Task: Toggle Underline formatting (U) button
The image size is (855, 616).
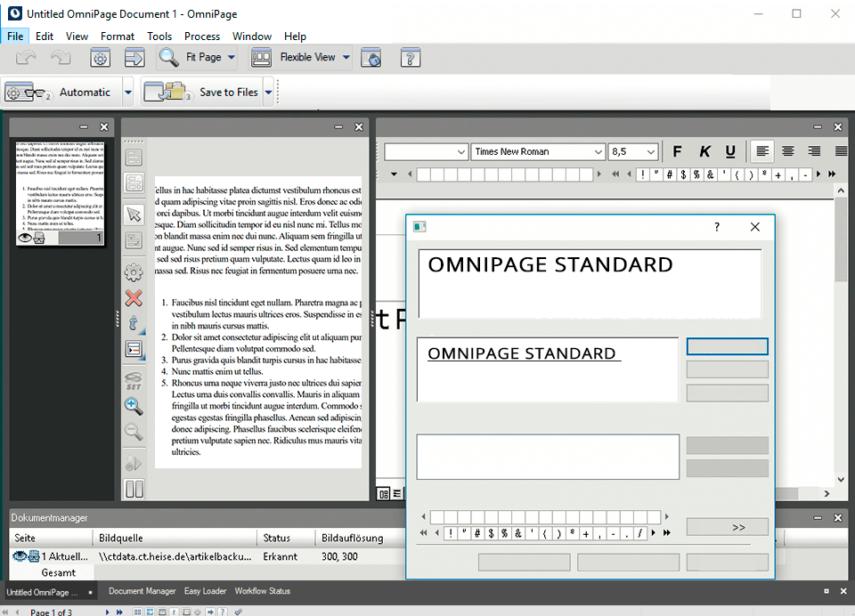Action: pyautogui.click(x=730, y=151)
